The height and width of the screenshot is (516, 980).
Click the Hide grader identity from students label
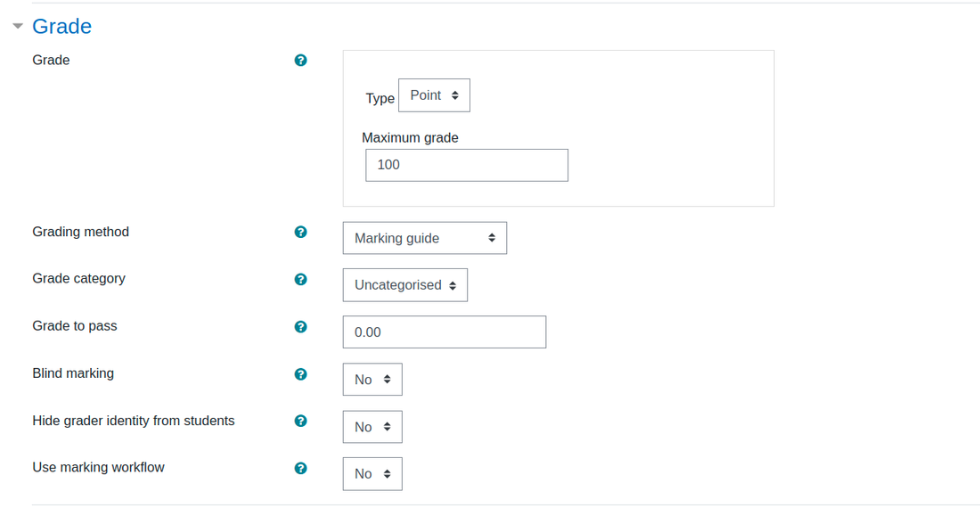[x=134, y=421]
